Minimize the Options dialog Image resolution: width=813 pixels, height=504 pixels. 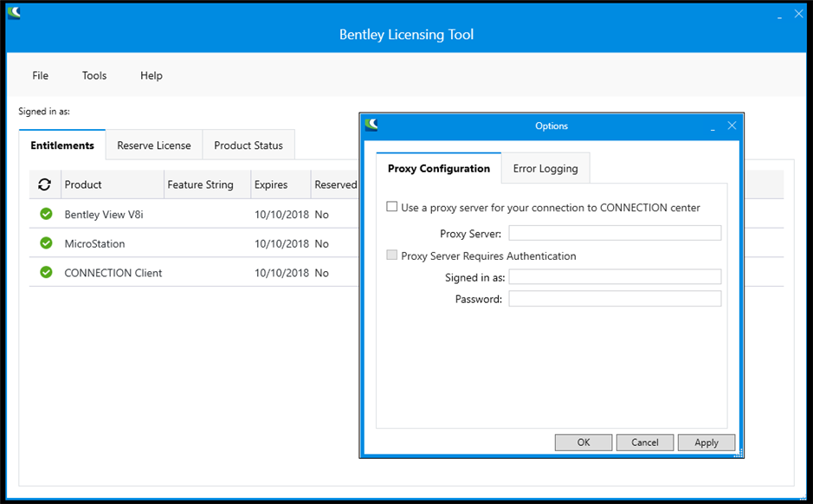click(713, 127)
